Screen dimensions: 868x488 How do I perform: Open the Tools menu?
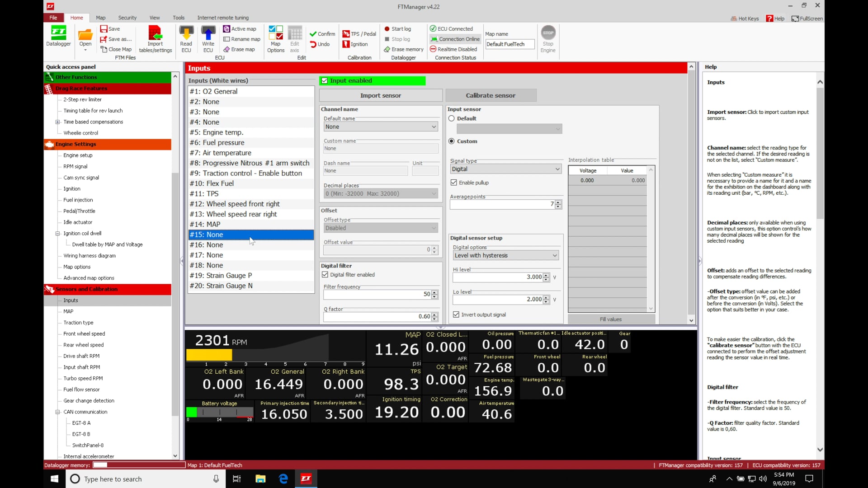pos(179,18)
